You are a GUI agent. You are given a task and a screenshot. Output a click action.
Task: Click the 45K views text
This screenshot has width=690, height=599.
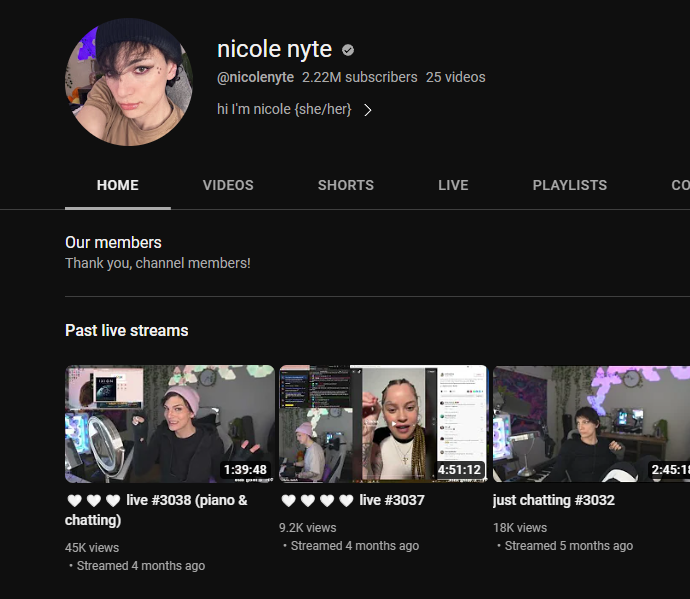click(x=92, y=548)
